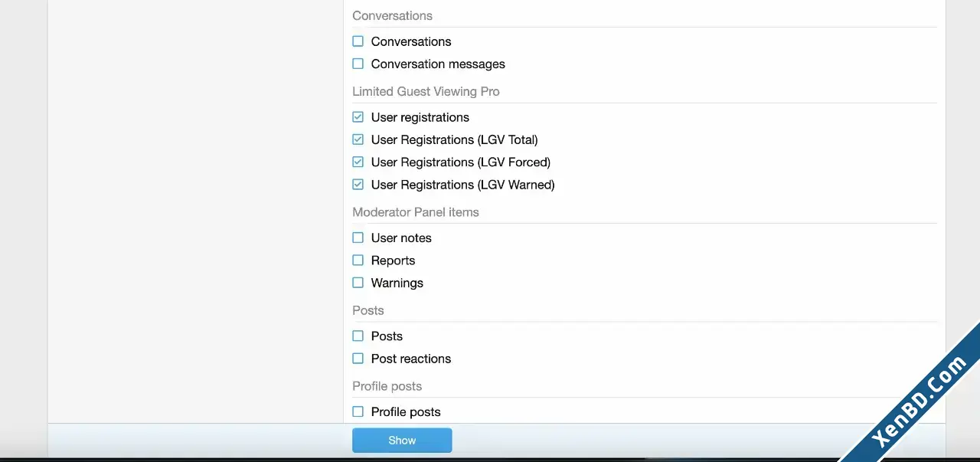
Task: Click the gray Posts section heading
Action: (367, 310)
